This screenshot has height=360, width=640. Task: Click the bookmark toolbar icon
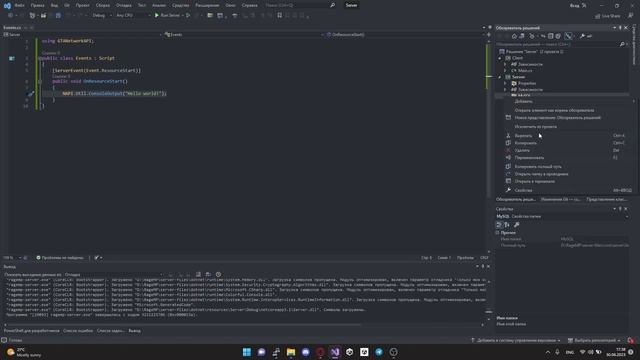pos(280,16)
